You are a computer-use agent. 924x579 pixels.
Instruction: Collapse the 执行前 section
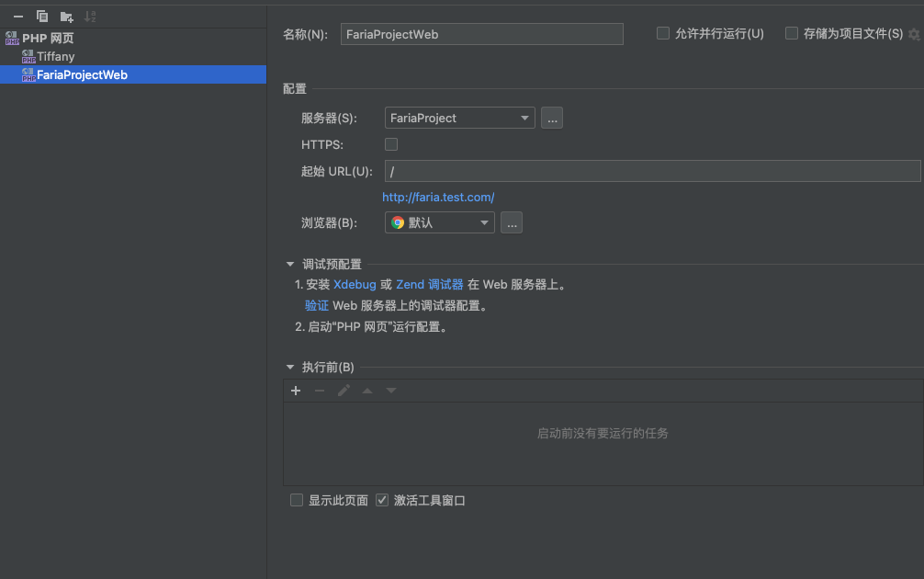[290, 368]
